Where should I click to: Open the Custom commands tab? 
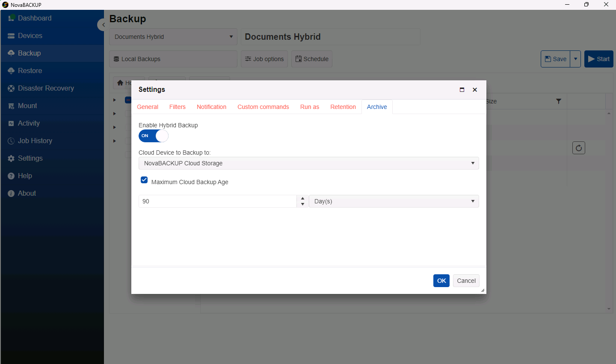[x=264, y=107]
